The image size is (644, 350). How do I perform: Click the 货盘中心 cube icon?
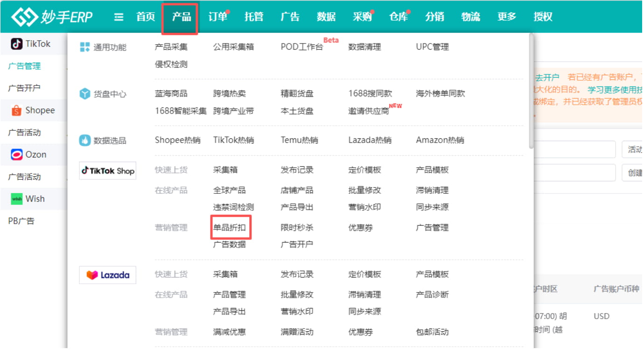[x=84, y=94]
